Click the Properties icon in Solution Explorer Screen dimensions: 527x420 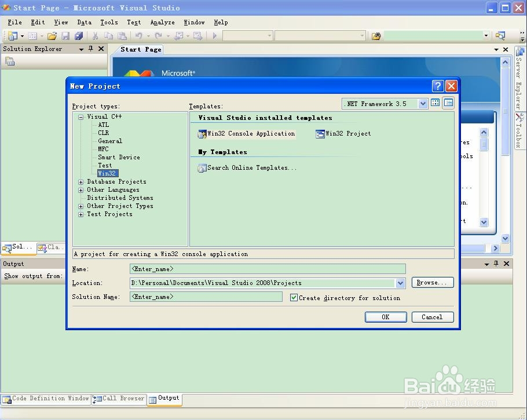pyautogui.click(x=10, y=61)
